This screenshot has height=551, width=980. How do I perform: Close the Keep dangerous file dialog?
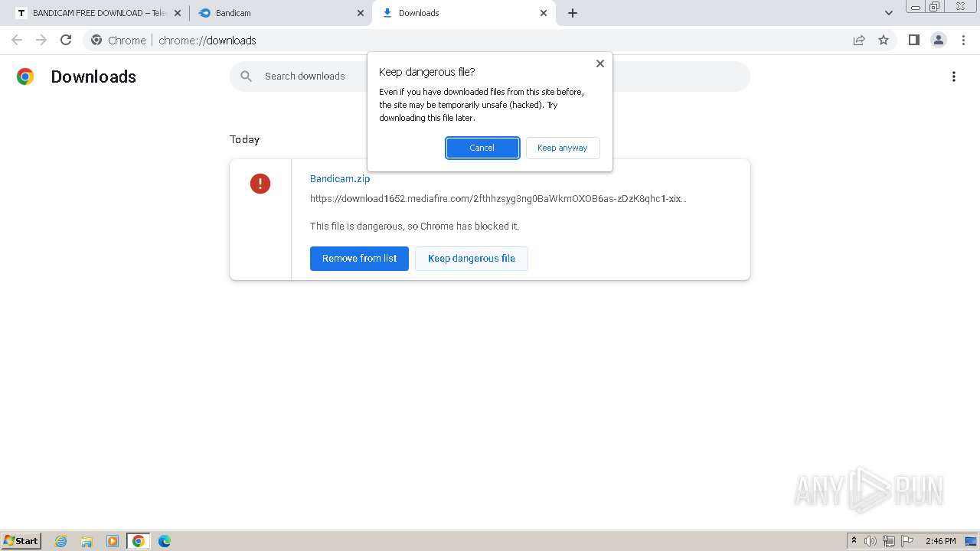tap(600, 64)
